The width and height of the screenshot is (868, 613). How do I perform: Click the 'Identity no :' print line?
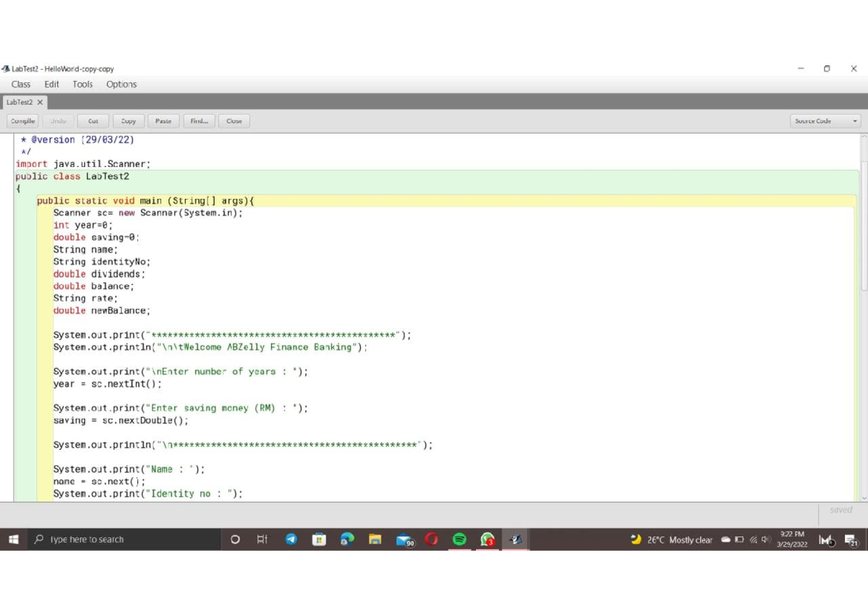coord(148,494)
